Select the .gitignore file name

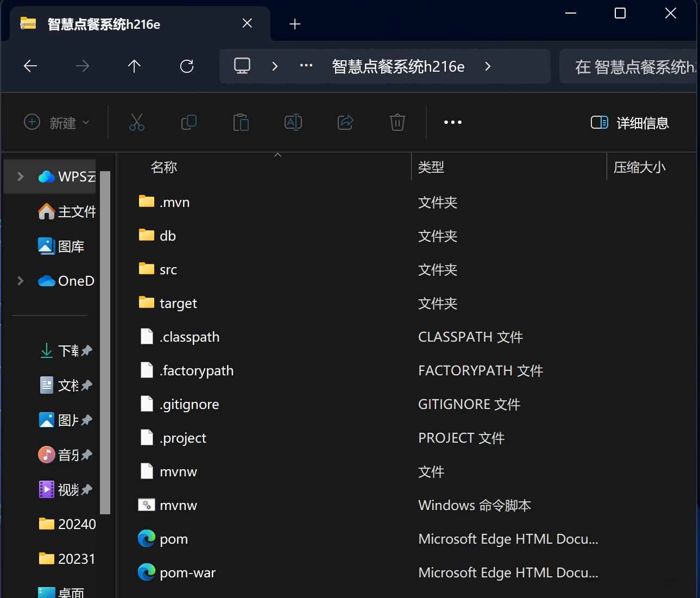(x=190, y=404)
